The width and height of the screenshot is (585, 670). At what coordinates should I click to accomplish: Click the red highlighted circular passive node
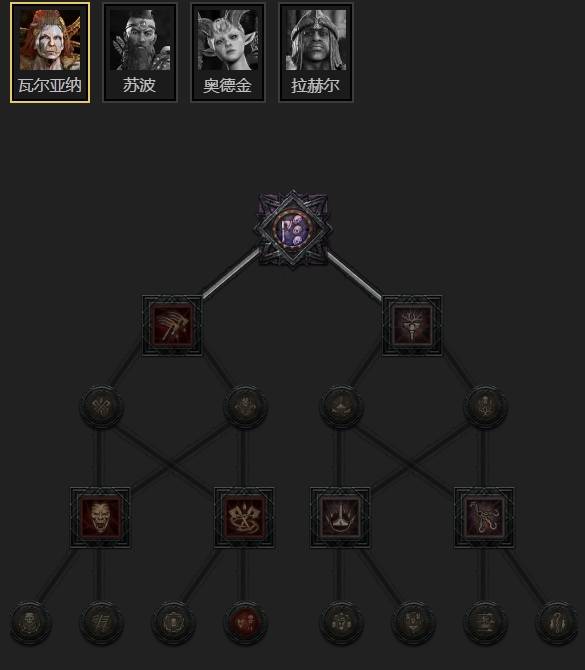(x=245, y=622)
